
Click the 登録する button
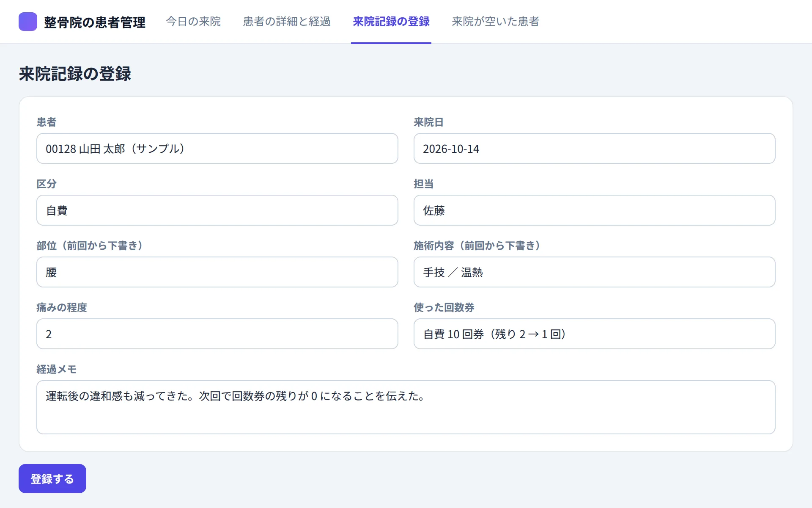pos(52,479)
